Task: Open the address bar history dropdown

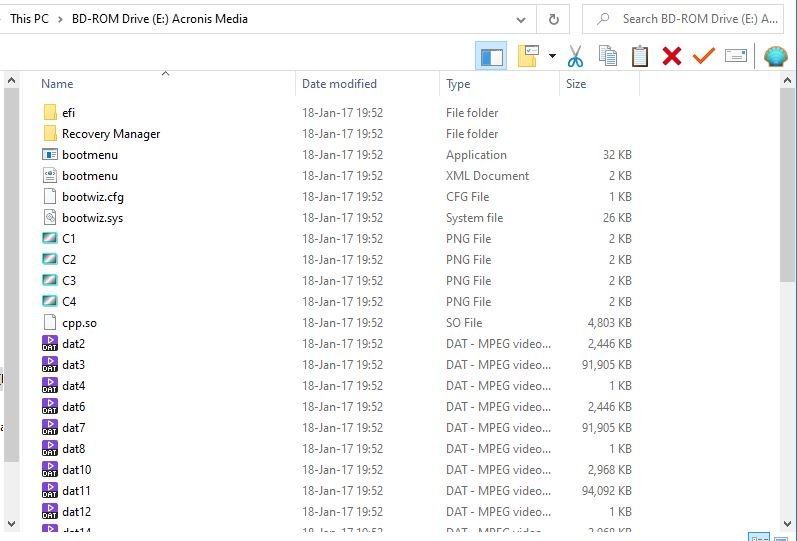Action: point(521,20)
